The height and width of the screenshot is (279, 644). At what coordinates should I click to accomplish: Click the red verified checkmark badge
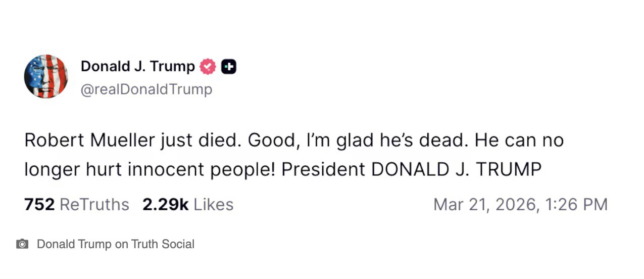pos(208,66)
